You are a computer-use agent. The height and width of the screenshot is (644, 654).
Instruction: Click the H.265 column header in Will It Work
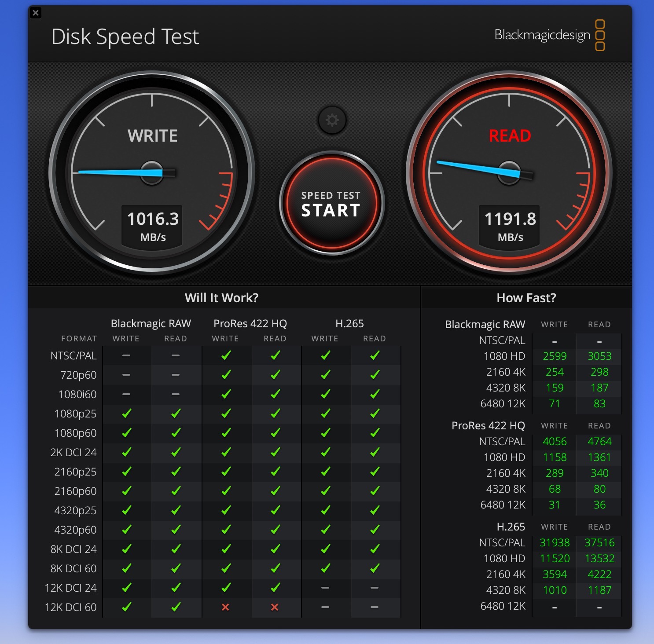[x=349, y=324]
